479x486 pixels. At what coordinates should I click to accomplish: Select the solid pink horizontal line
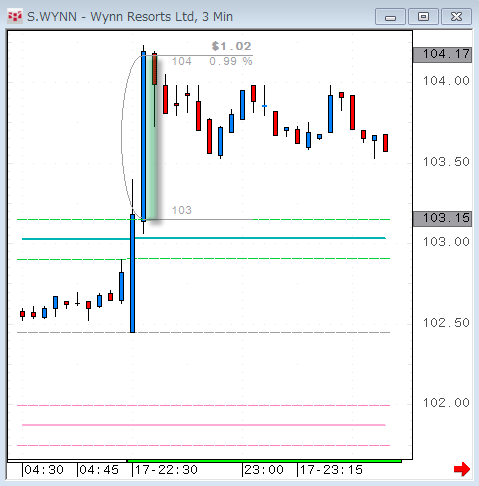[x=204, y=425]
